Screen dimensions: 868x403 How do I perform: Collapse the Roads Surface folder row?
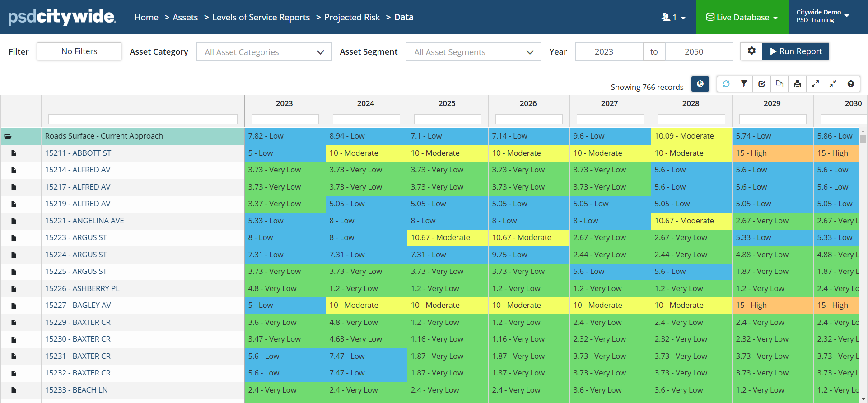(8, 136)
